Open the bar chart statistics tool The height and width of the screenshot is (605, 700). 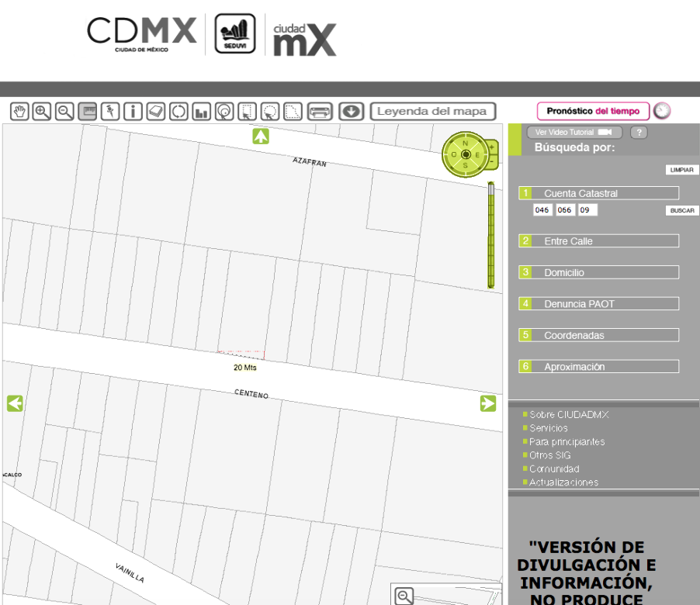coord(201,112)
